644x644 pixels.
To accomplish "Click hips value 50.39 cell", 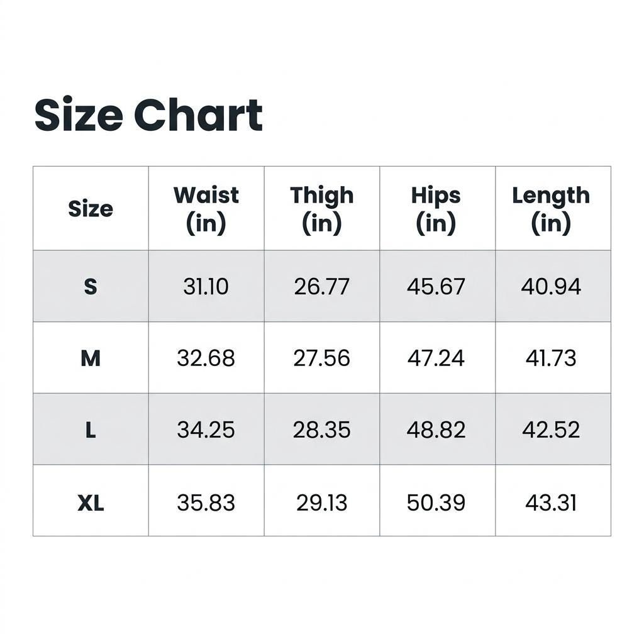I will click(x=436, y=502).
